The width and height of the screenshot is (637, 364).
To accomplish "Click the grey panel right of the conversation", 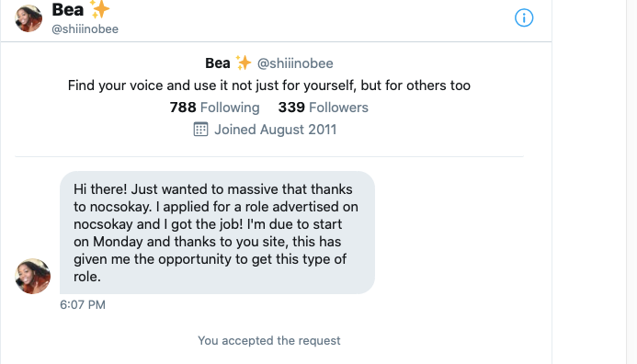I will pos(589,182).
